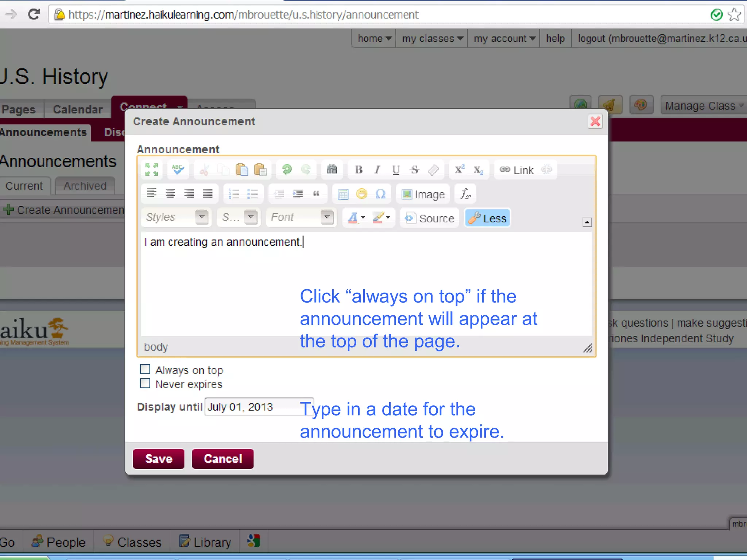Bookmark this page with the star
Image resolution: width=747 pixels, height=560 pixels.
(x=734, y=15)
